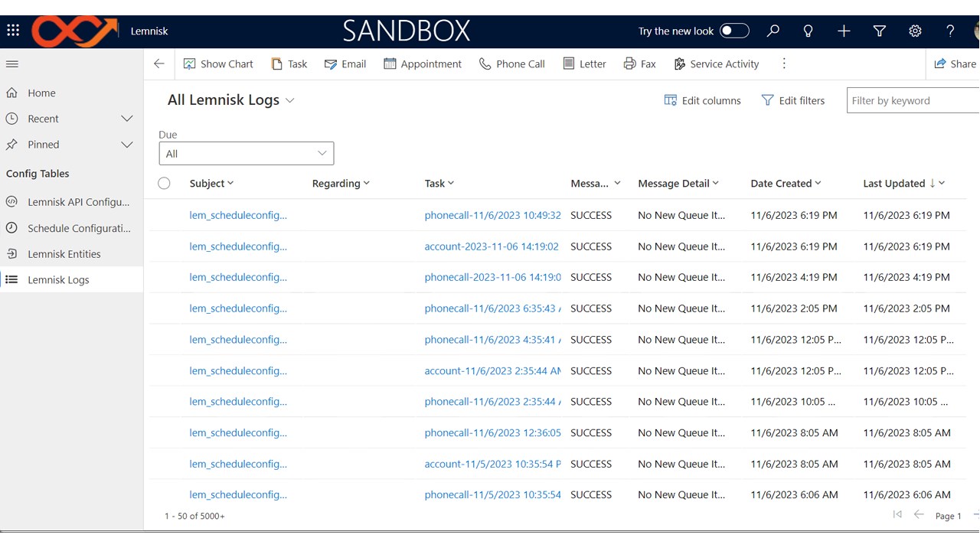This screenshot has height=551, width=980.
Task: Click the Lemnisk infinity logo
Action: point(75,31)
